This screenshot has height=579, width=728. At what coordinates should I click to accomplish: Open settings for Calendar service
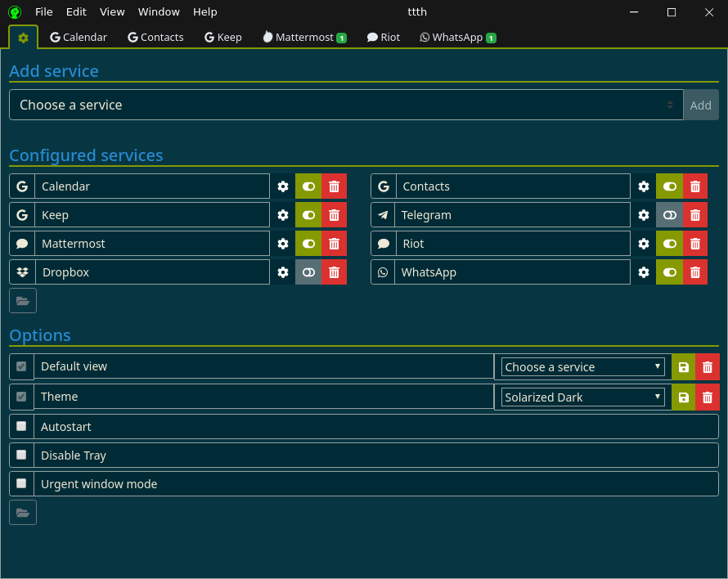click(x=283, y=186)
